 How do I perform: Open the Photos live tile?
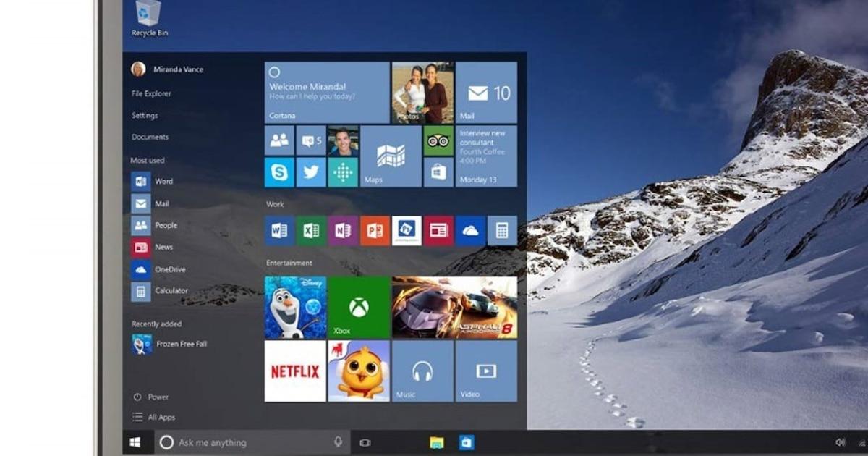pyautogui.click(x=423, y=93)
